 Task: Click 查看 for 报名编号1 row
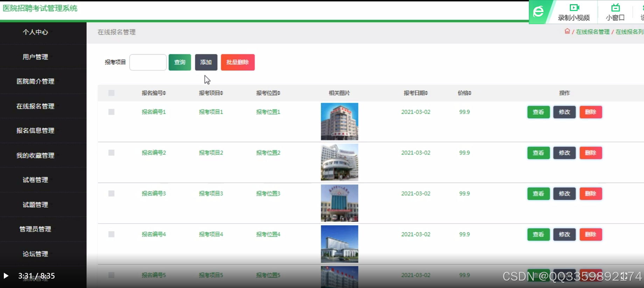click(539, 112)
